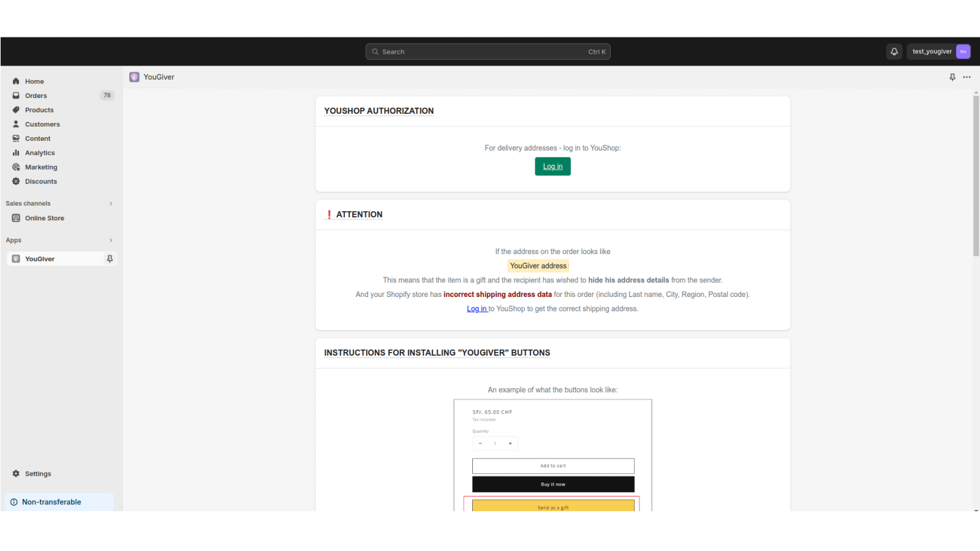This screenshot has height=551, width=980.
Task: Unpin YouGiver from the Apps list
Action: [x=110, y=258]
